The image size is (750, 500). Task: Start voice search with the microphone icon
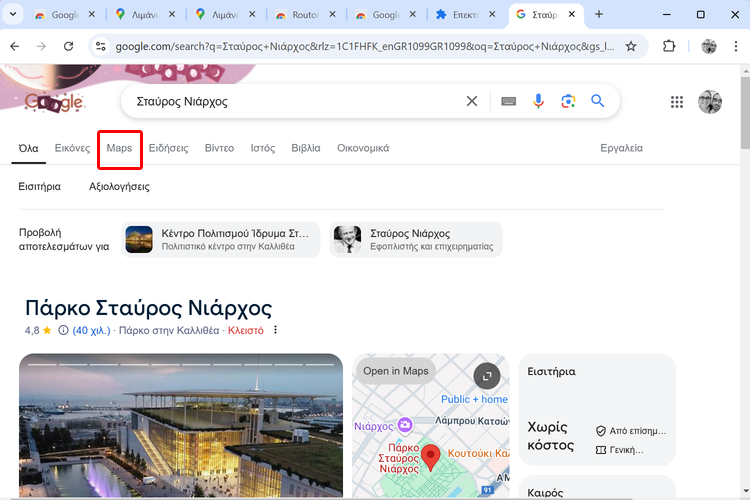(538, 101)
